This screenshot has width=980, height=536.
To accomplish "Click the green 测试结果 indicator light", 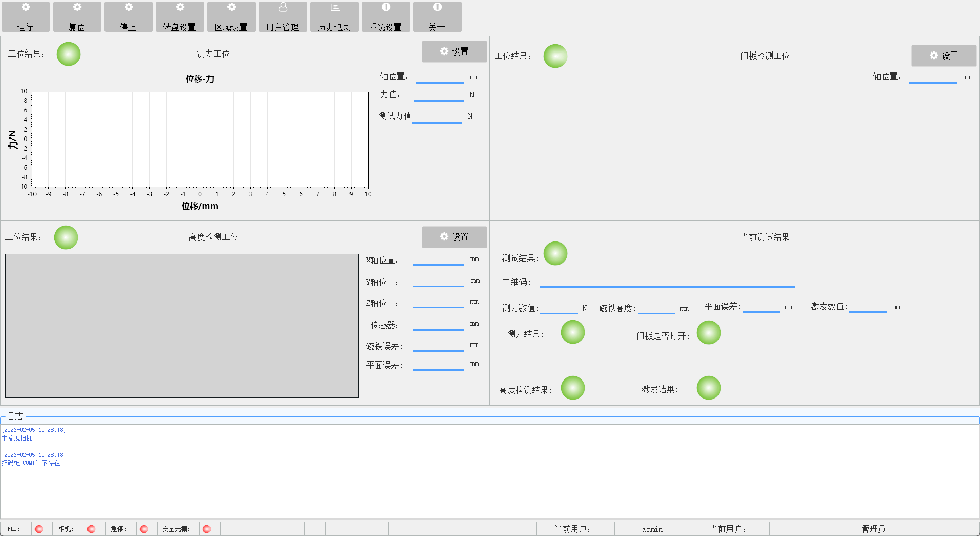I will tap(555, 253).
